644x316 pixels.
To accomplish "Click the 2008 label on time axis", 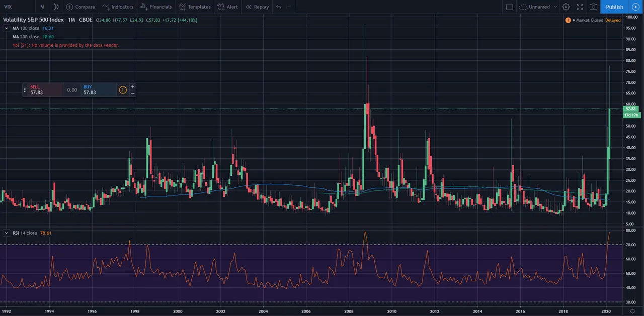I will coord(349,311).
